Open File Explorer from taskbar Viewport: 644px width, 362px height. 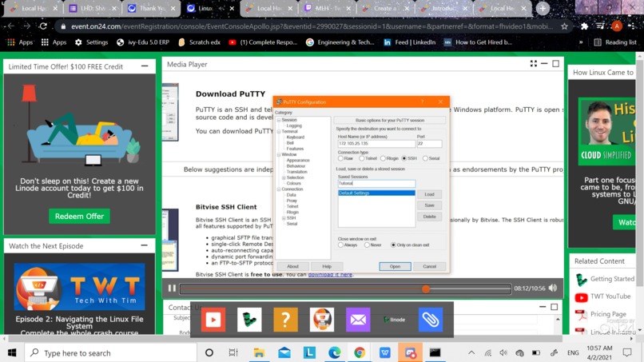[x=259, y=352]
